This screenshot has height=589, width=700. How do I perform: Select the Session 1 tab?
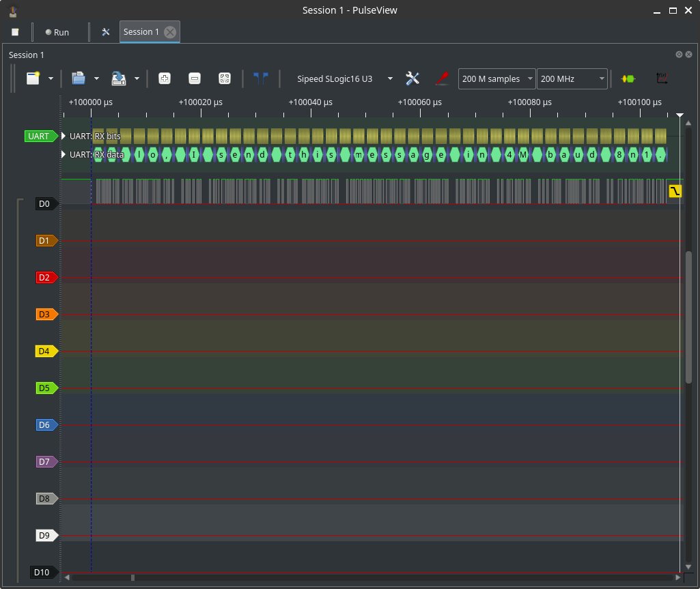point(141,32)
